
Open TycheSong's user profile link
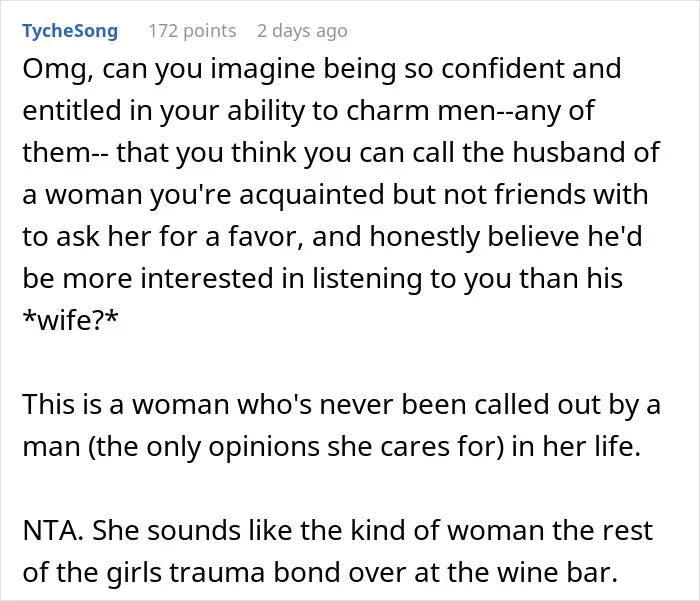(x=70, y=31)
